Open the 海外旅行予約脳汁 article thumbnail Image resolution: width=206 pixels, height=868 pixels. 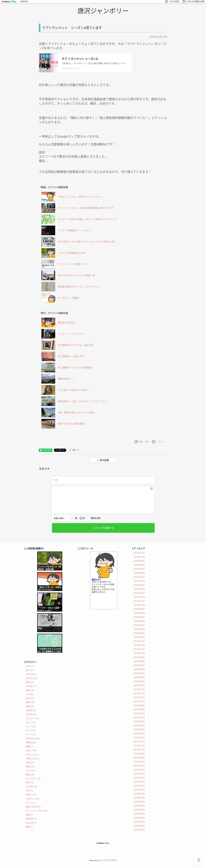coord(48,322)
